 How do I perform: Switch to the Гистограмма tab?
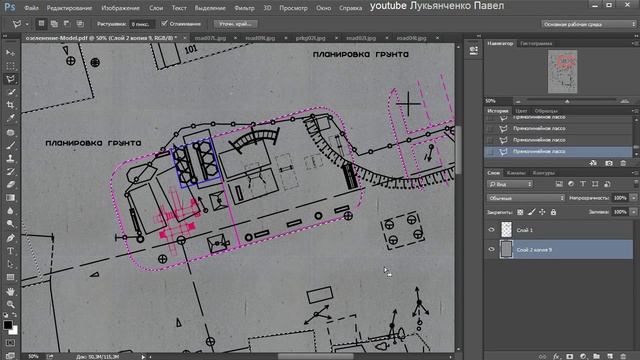[x=536, y=43]
